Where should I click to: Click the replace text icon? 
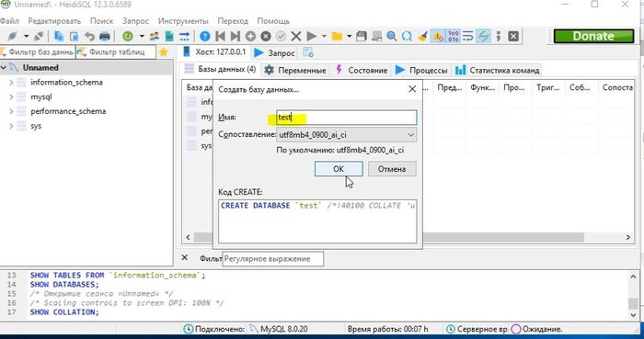(407, 37)
